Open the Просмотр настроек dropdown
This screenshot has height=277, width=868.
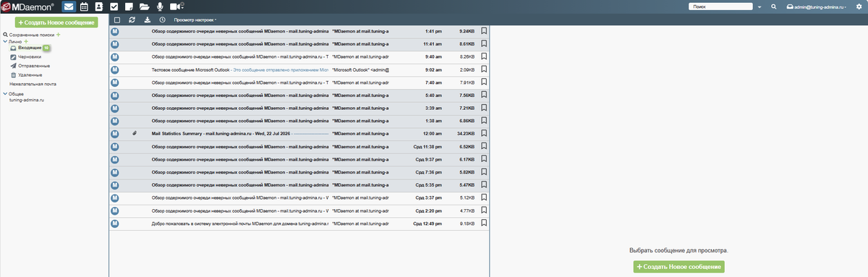[x=195, y=20]
